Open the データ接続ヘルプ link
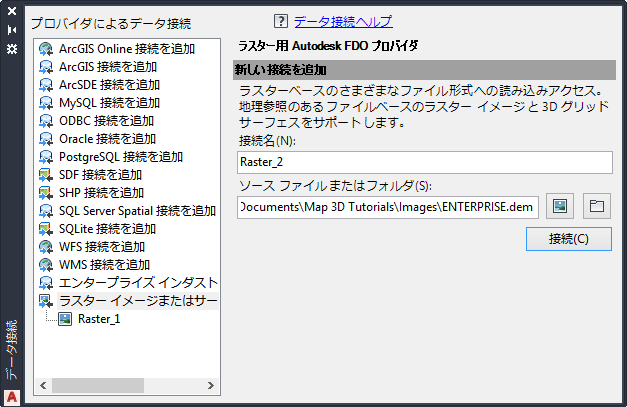 click(343, 22)
